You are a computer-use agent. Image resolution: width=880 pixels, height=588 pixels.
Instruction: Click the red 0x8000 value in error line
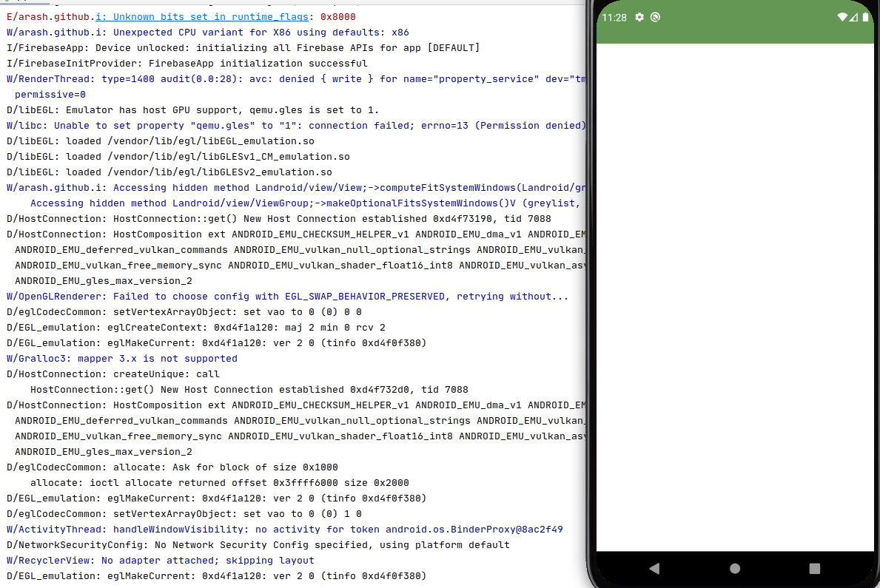point(337,17)
